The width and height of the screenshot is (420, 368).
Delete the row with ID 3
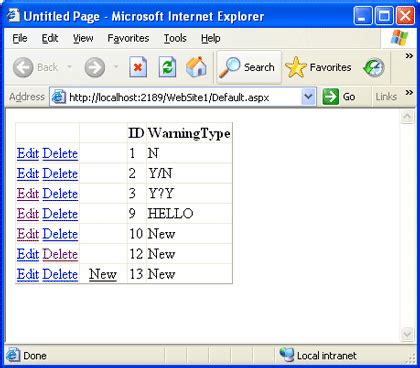click(60, 194)
